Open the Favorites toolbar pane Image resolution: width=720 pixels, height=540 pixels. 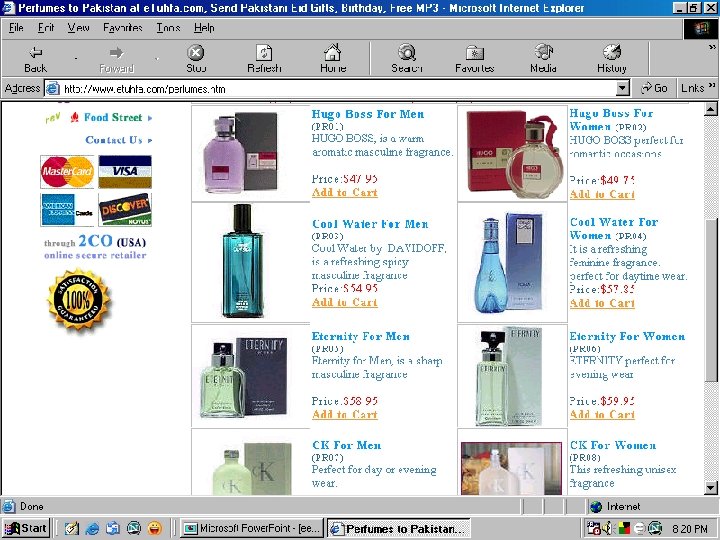(475, 59)
